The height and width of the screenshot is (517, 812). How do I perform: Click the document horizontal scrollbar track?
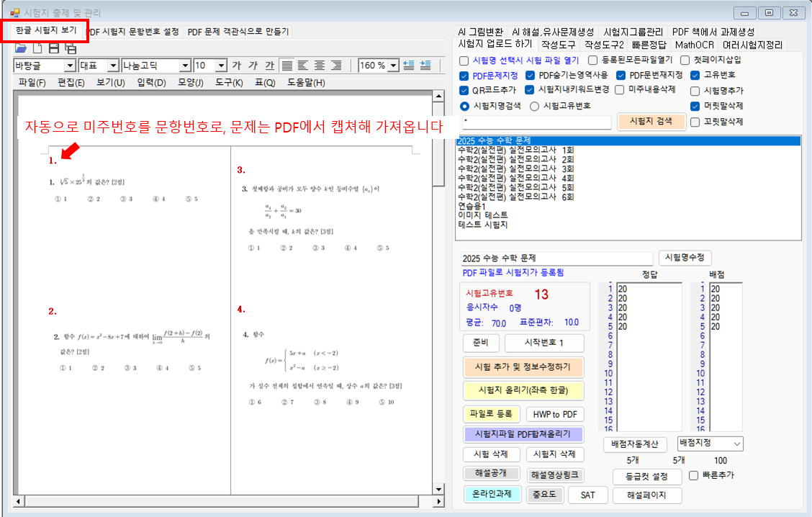click(x=229, y=501)
